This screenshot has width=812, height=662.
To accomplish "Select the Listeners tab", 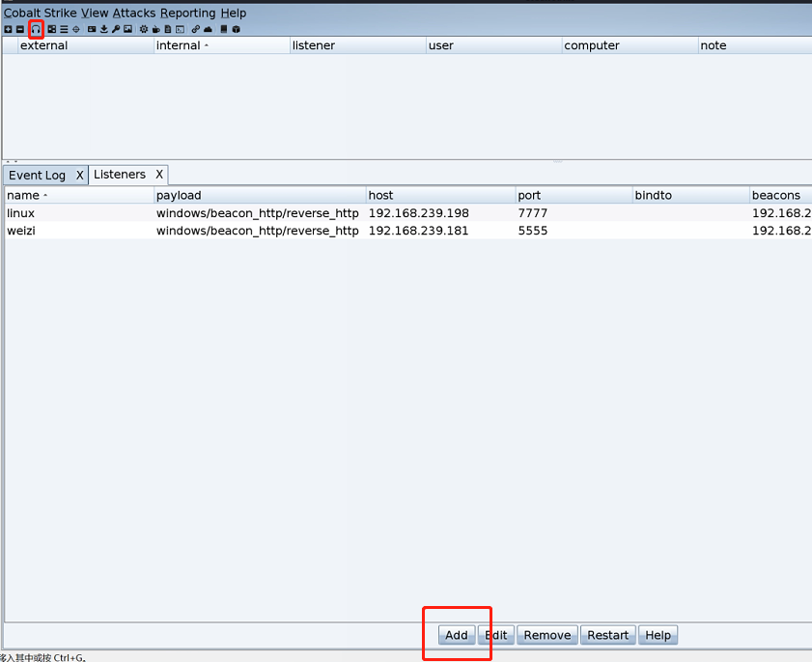I will 120,175.
